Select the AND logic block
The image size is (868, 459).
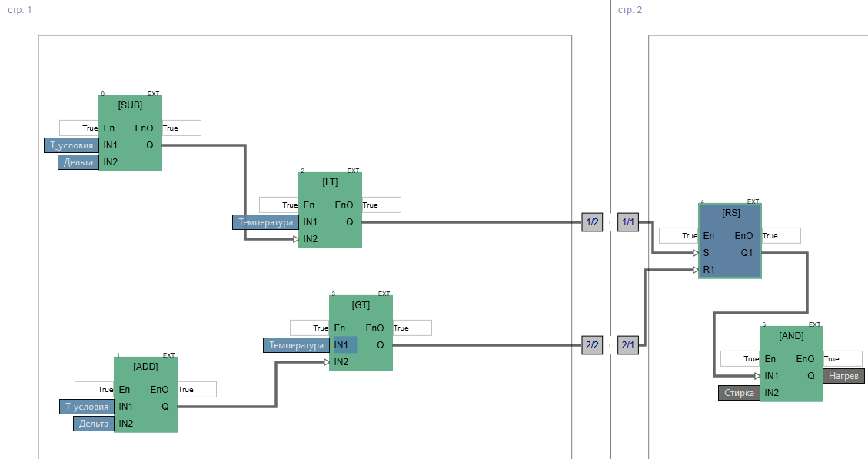point(791,336)
